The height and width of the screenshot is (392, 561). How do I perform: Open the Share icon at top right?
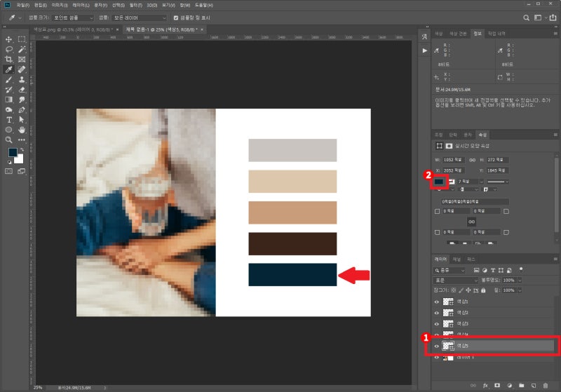[553, 18]
